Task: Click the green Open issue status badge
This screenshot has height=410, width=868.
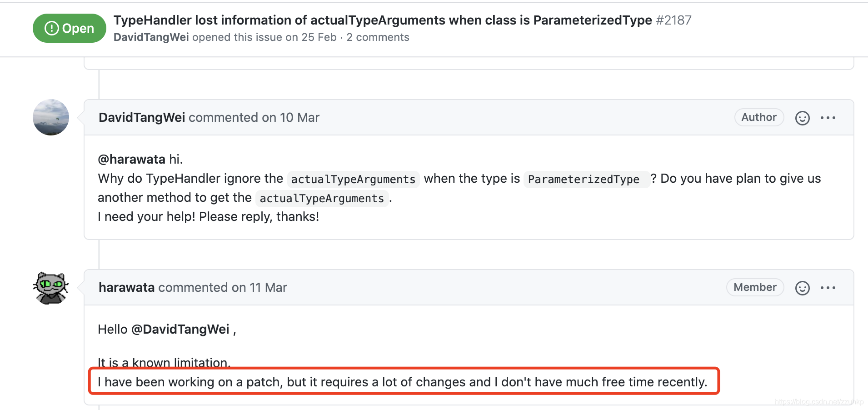Action: [x=70, y=28]
